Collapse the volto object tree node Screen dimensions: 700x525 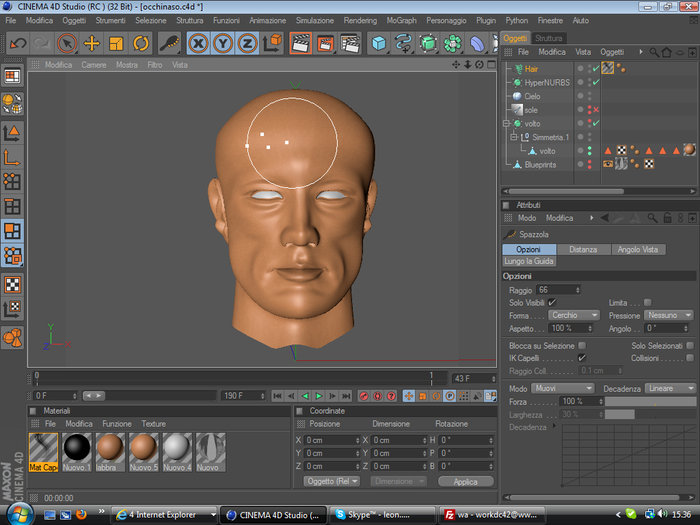tap(506, 123)
